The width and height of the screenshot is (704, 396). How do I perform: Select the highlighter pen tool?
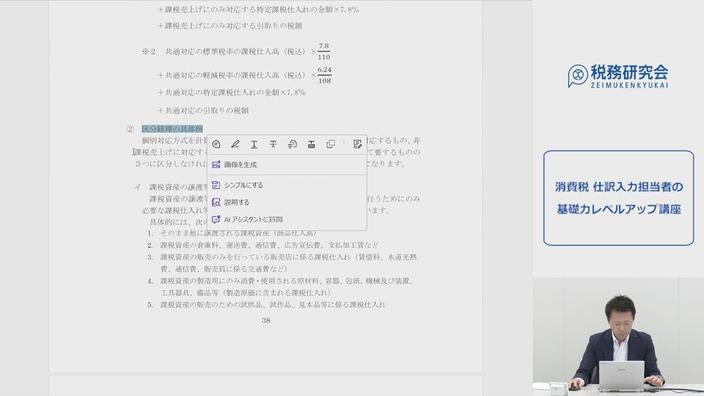coord(235,144)
